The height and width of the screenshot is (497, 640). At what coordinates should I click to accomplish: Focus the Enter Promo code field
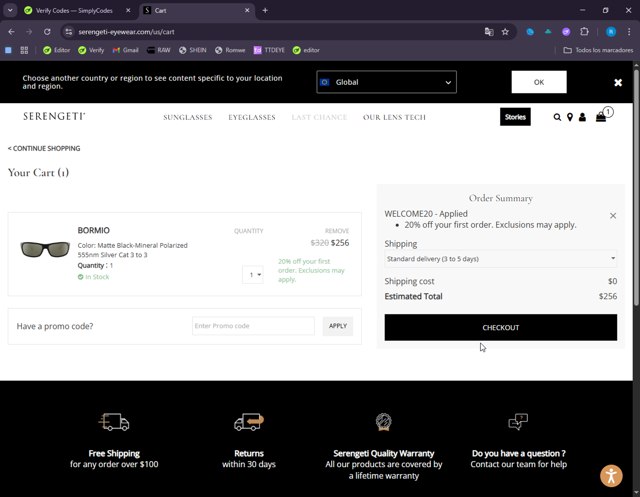coord(253,326)
